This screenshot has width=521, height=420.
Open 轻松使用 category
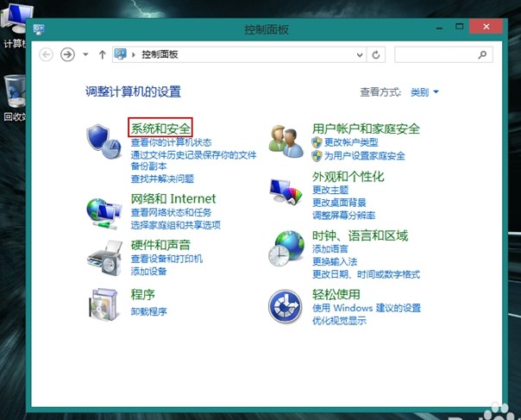click(x=336, y=294)
